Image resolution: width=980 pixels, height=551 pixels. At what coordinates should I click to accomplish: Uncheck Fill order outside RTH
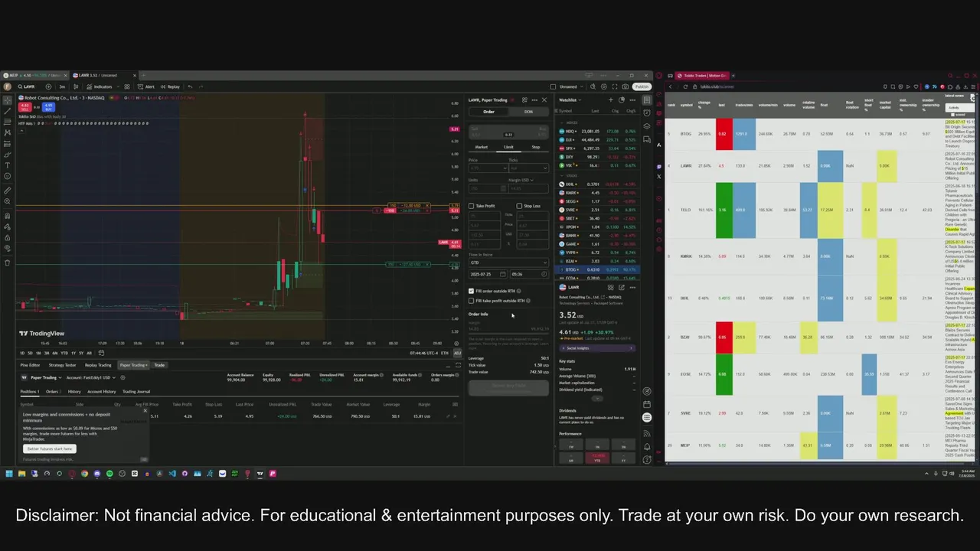472,291
